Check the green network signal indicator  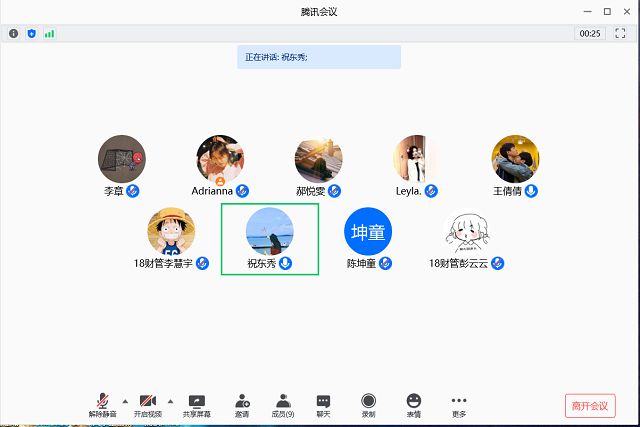click(49, 33)
